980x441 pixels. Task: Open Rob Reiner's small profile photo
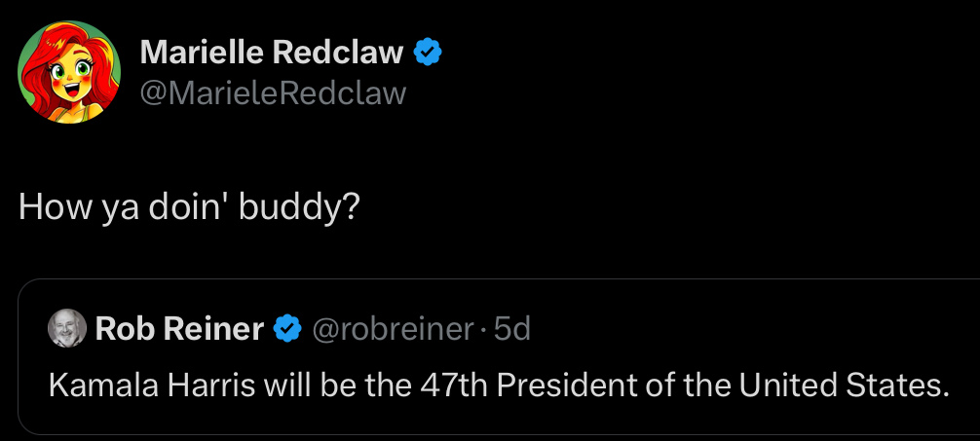tap(68, 329)
